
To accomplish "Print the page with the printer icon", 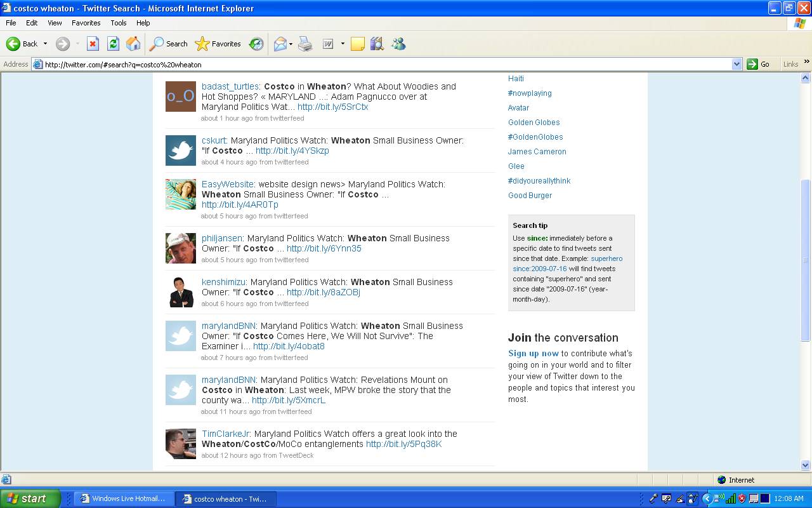I will (x=305, y=44).
